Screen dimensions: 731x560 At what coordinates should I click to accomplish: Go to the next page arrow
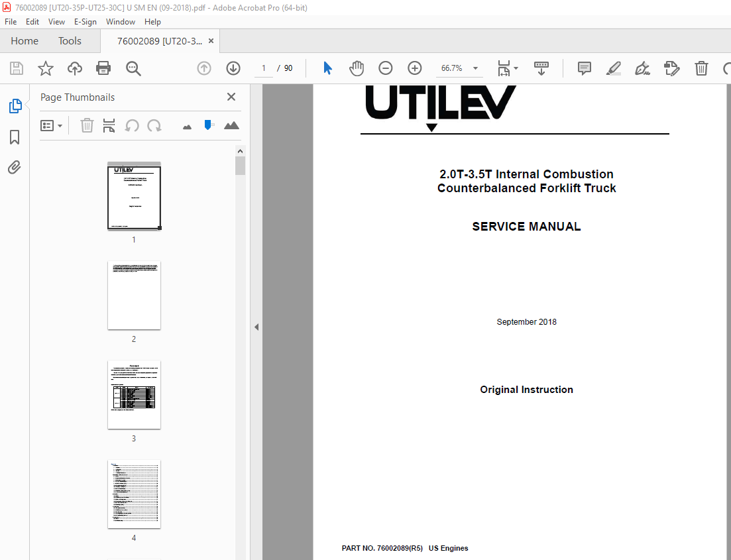(x=233, y=68)
